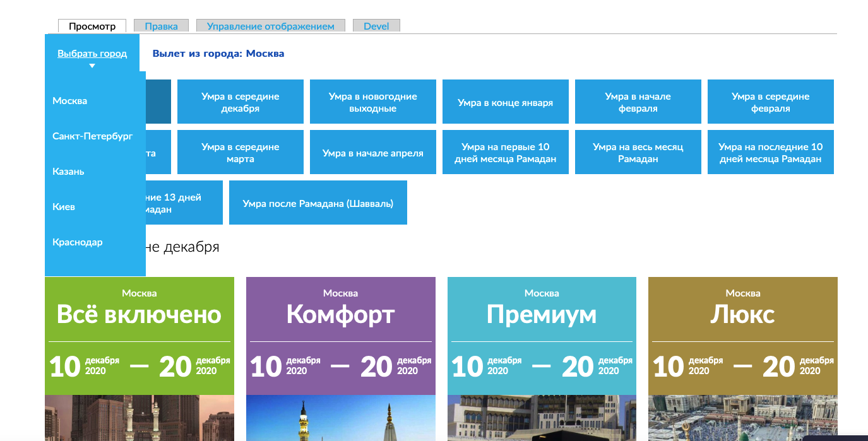Open the Просмотр tab

tap(92, 26)
